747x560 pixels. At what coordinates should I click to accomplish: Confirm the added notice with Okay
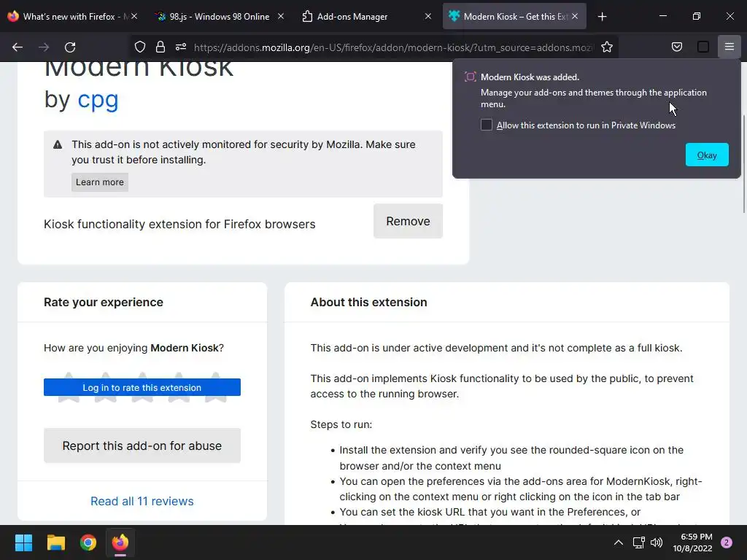[707, 155]
